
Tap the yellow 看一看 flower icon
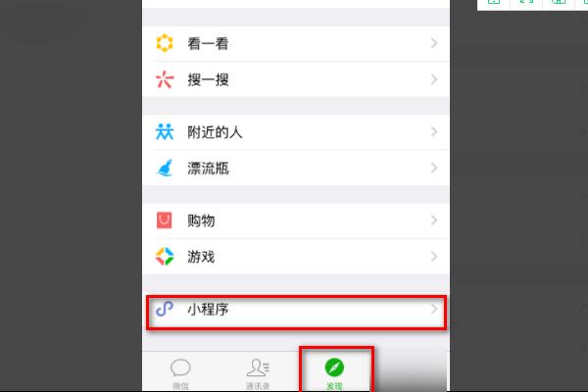[x=165, y=43]
